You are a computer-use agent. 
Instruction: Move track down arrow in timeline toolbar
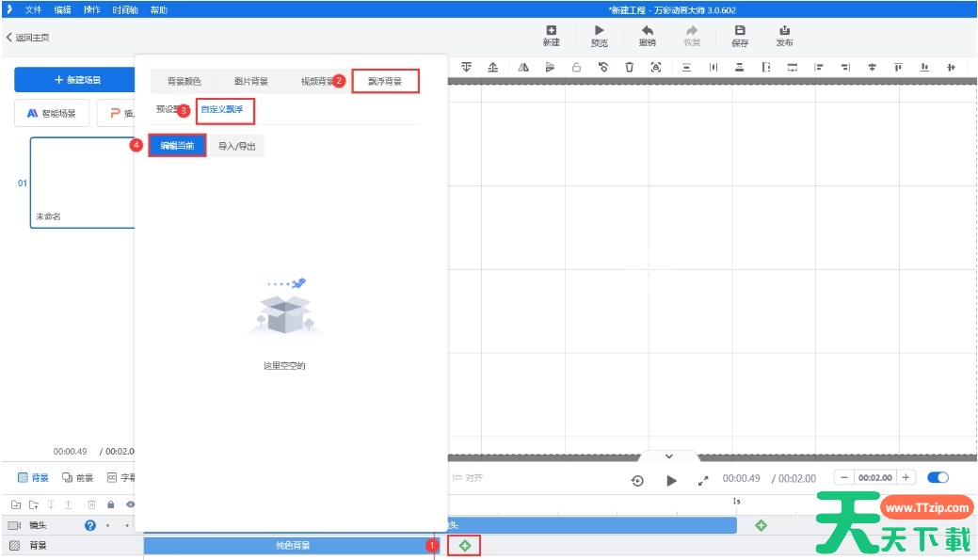click(51, 504)
